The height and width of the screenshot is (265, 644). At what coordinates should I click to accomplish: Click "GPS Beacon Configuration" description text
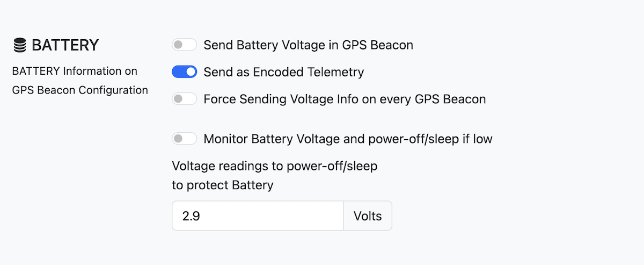80,90
